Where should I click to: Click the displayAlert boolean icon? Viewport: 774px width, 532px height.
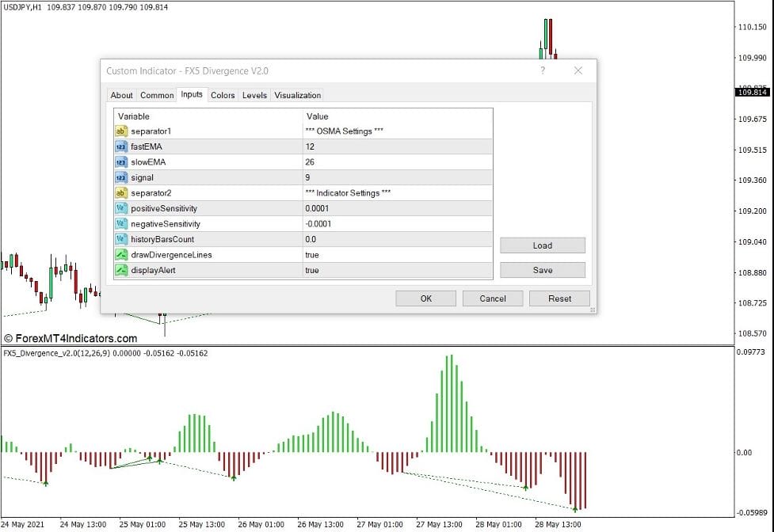coord(121,270)
